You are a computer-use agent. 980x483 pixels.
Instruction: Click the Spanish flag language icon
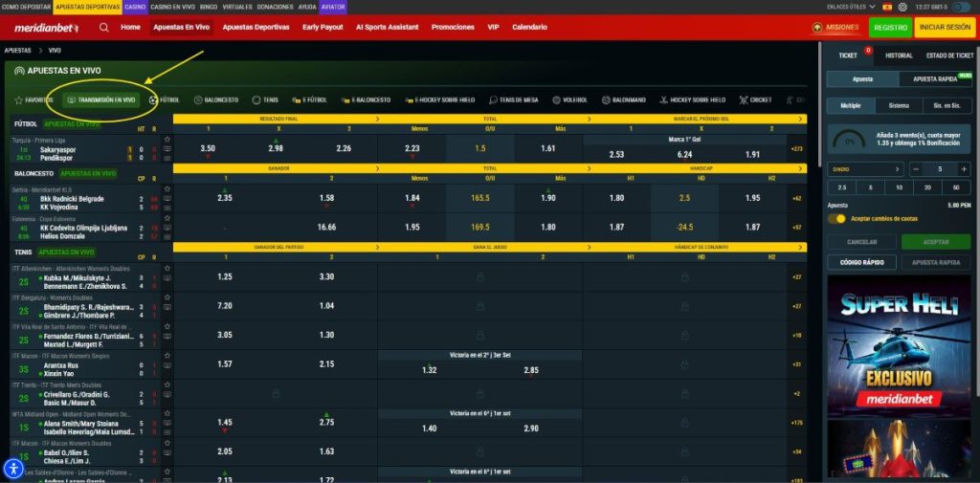[x=886, y=7]
